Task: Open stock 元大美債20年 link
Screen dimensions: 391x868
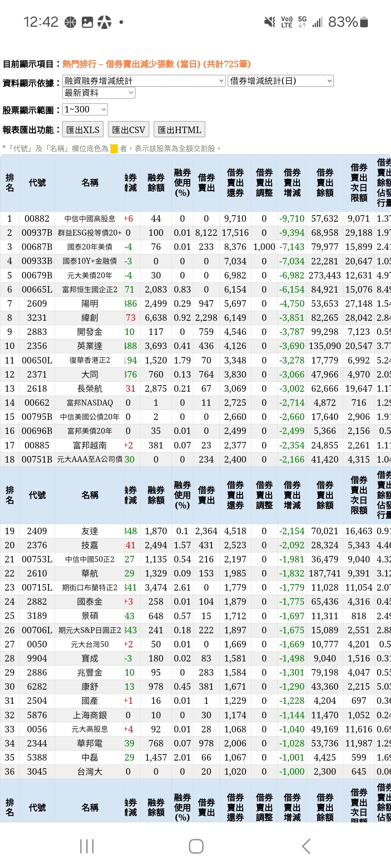Action: [x=90, y=276]
